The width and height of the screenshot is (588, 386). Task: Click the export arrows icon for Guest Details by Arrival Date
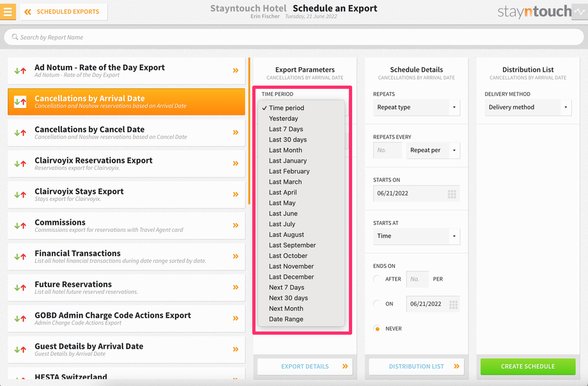pyautogui.click(x=20, y=350)
